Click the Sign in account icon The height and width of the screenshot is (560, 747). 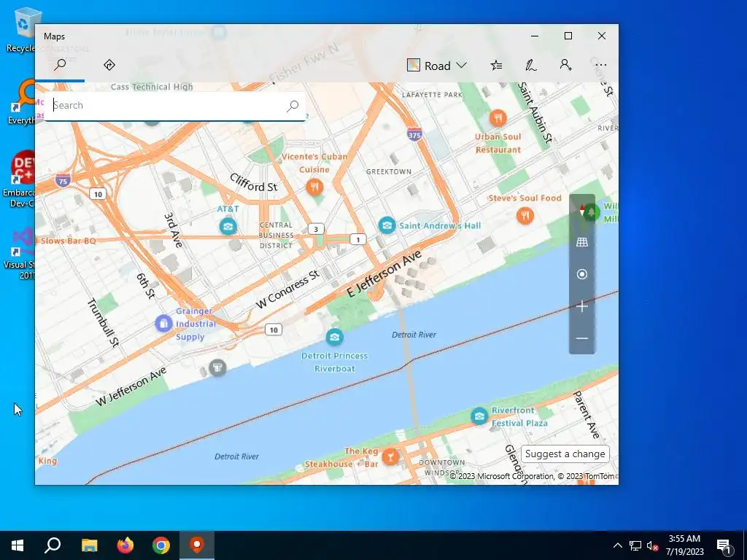[565, 65]
